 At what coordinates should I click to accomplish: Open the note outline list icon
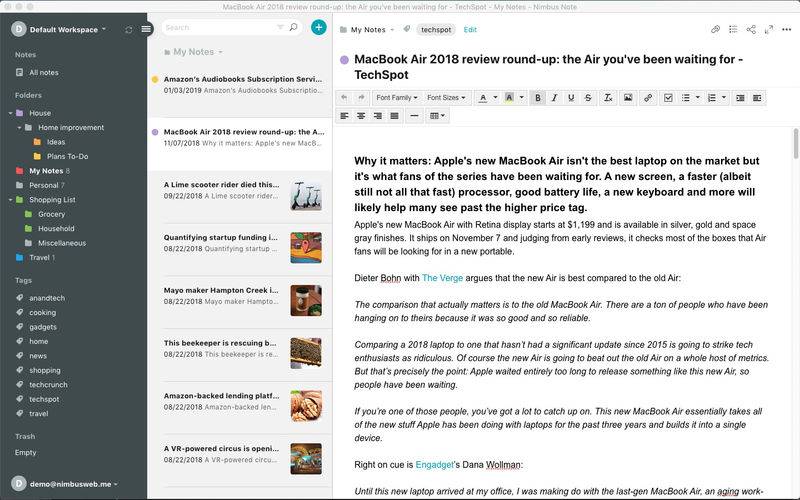(x=733, y=30)
